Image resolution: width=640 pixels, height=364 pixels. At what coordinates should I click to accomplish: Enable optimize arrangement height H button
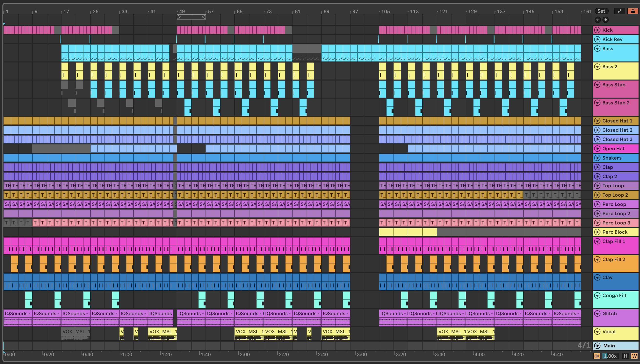pyautogui.click(x=626, y=356)
